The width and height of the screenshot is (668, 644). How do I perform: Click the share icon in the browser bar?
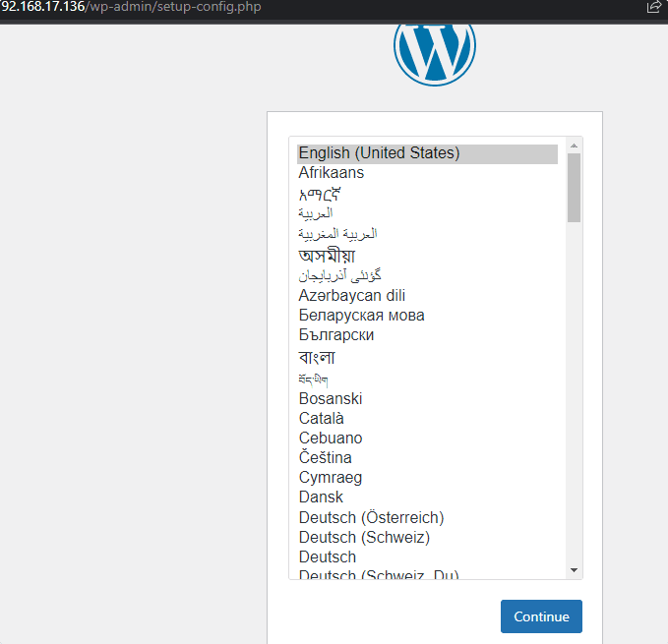tap(653, 6)
